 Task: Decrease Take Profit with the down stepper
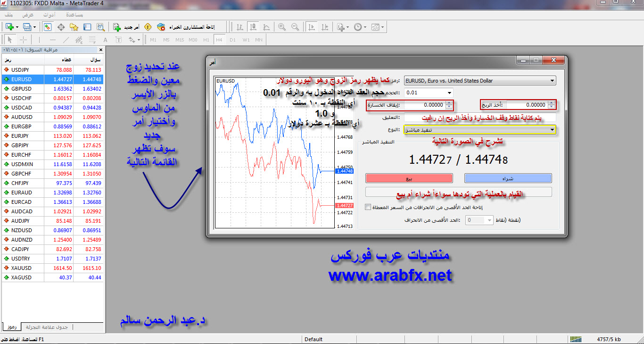tap(550, 107)
